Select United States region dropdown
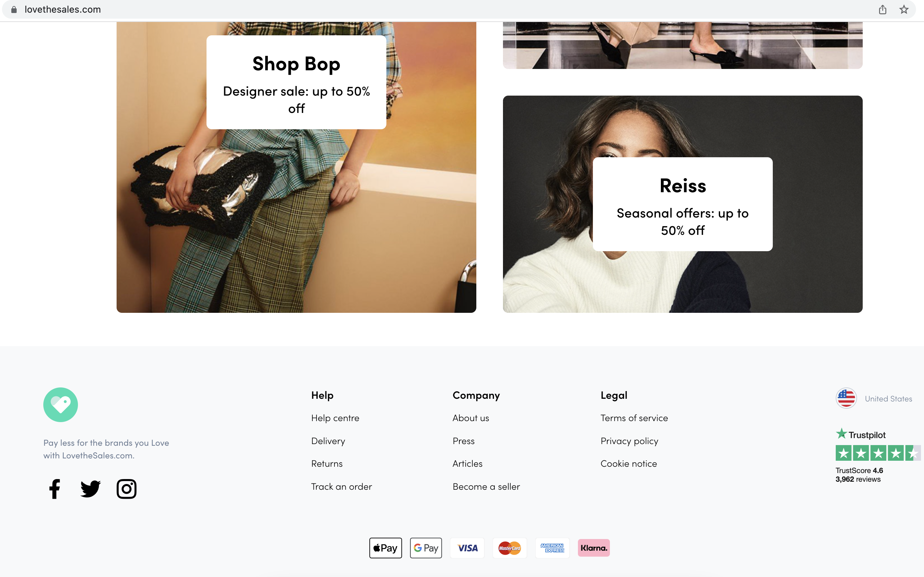The height and width of the screenshot is (577, 924). (874, 399)
